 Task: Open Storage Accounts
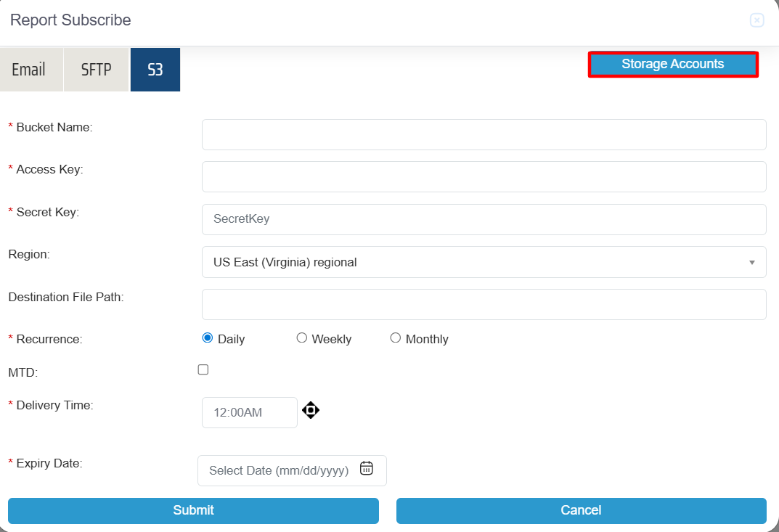click(x=672, y=64)
